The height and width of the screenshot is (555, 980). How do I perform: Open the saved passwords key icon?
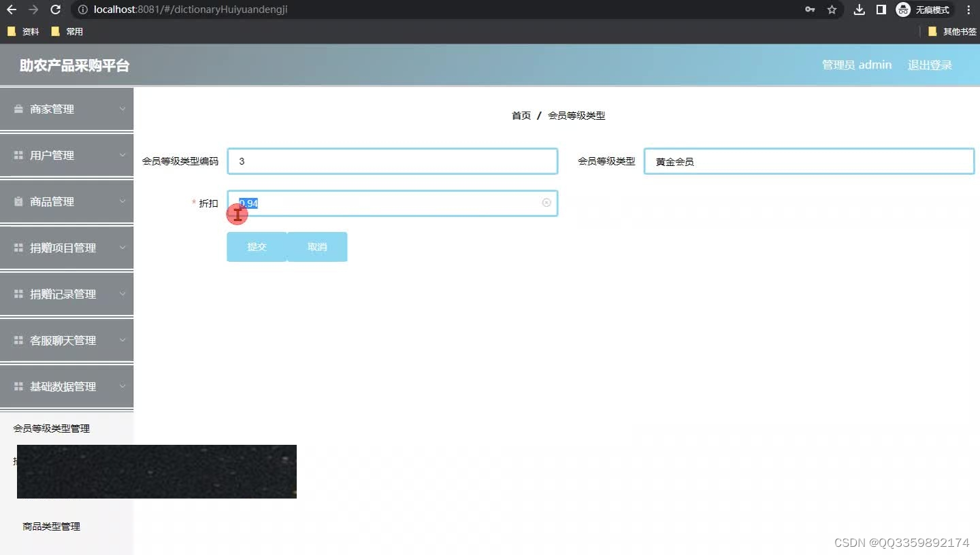point(810,10)
